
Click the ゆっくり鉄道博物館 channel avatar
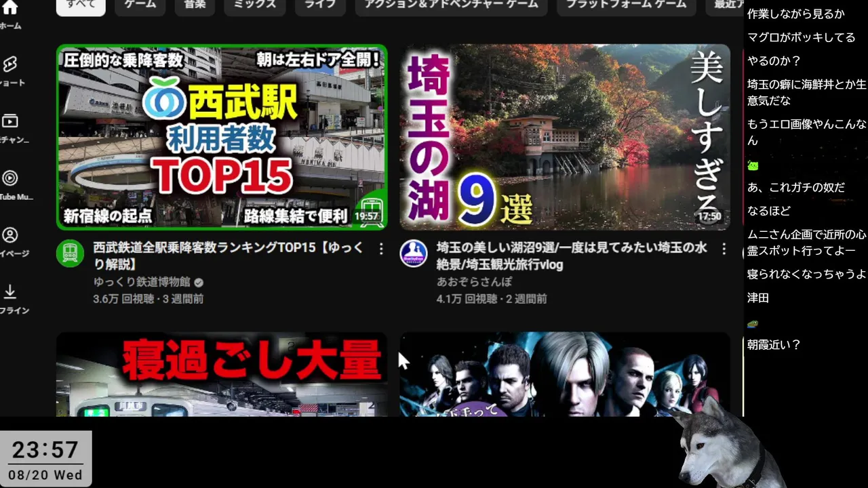70,253
